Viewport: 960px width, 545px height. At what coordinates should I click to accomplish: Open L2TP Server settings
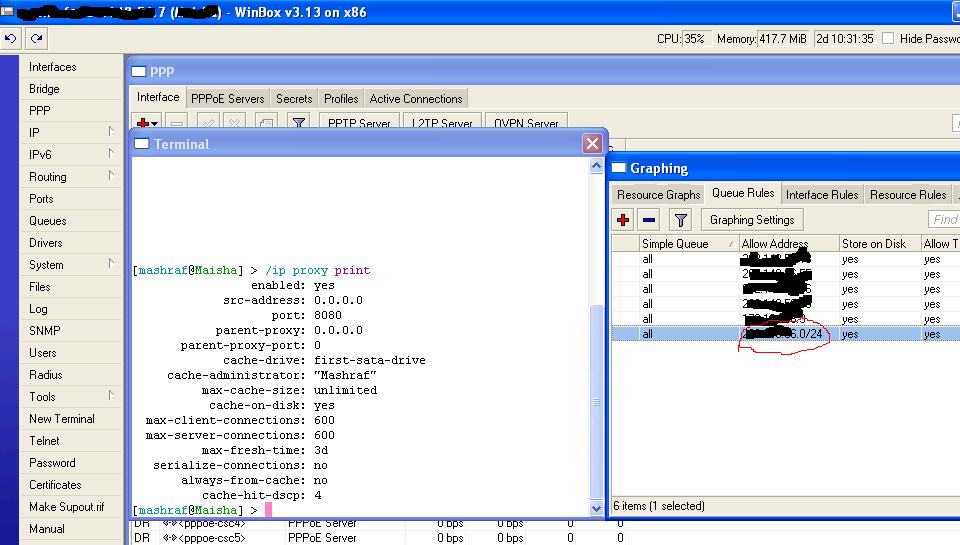442,123
